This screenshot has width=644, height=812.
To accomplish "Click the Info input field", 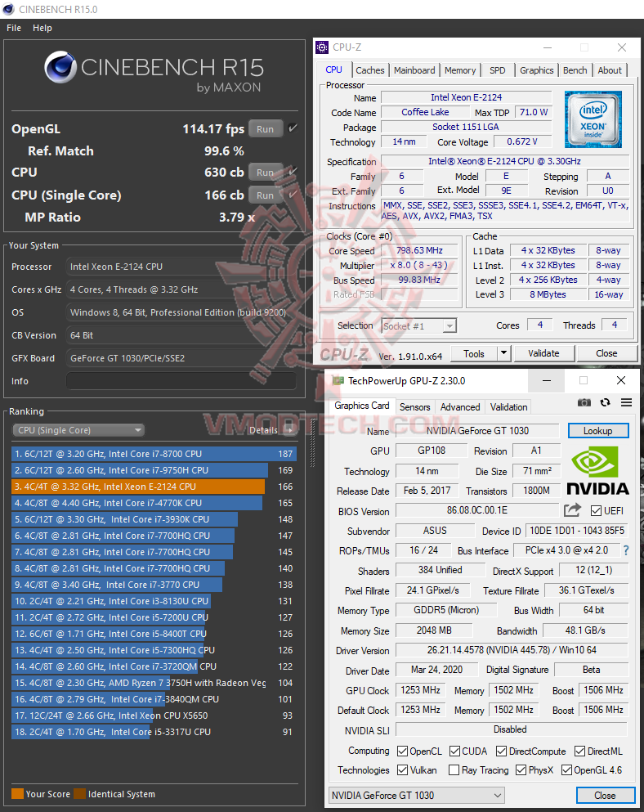I will [181, 381].
